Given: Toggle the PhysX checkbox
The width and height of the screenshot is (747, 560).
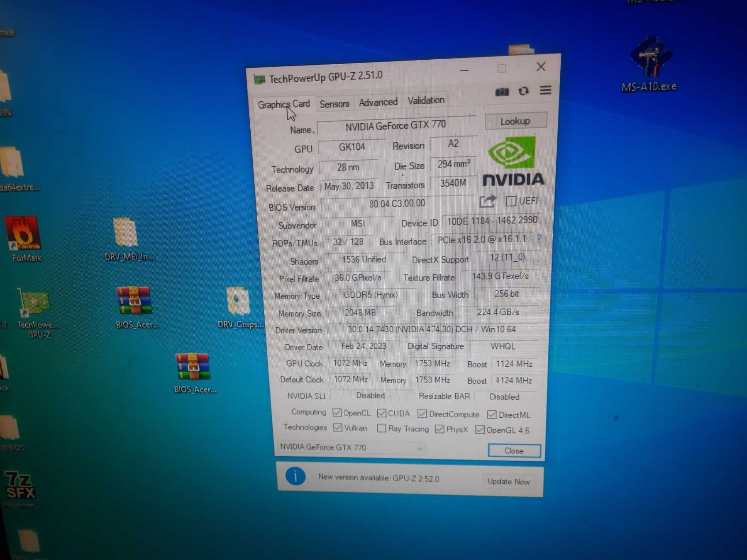Looking at the screenshot, I should click(x=439, y=429).
